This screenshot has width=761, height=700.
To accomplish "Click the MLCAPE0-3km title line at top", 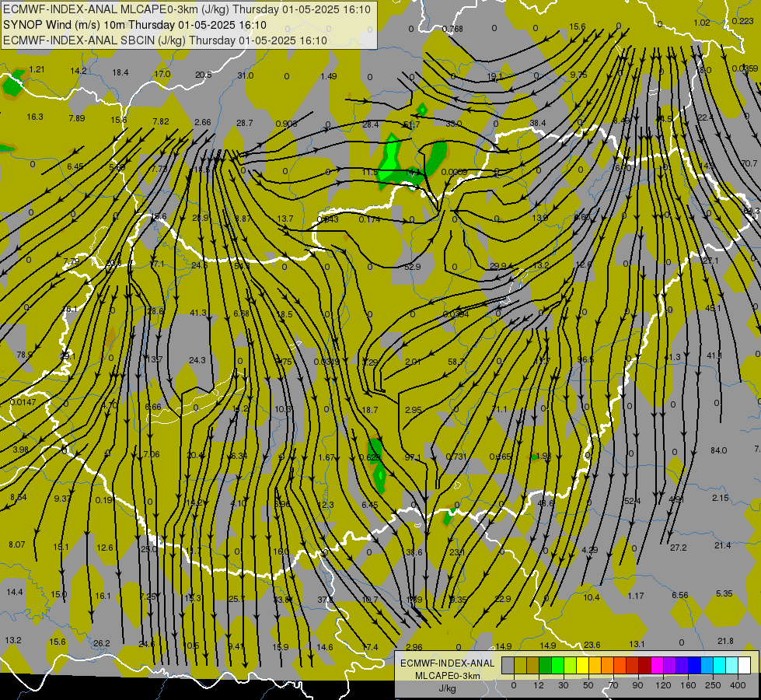I will 187,9.
